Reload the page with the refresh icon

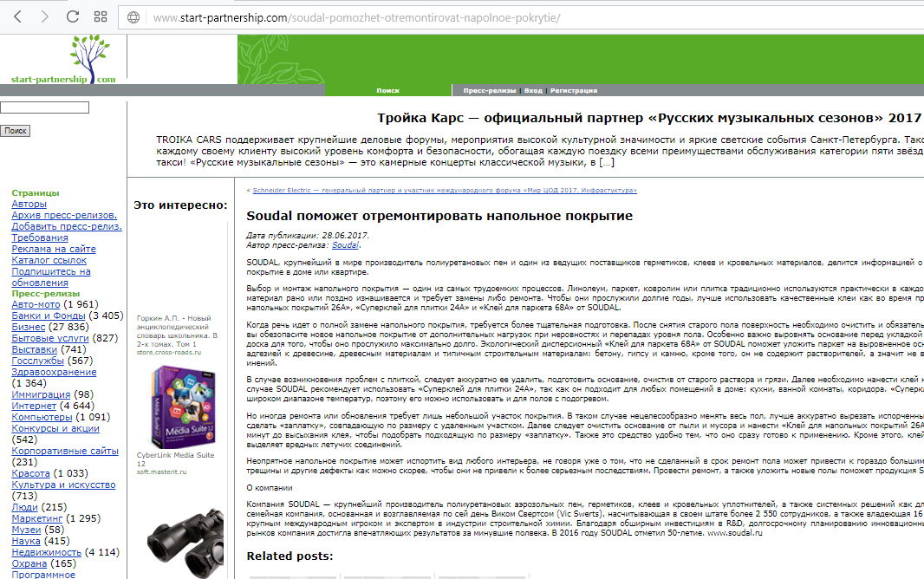click(73, 16)
